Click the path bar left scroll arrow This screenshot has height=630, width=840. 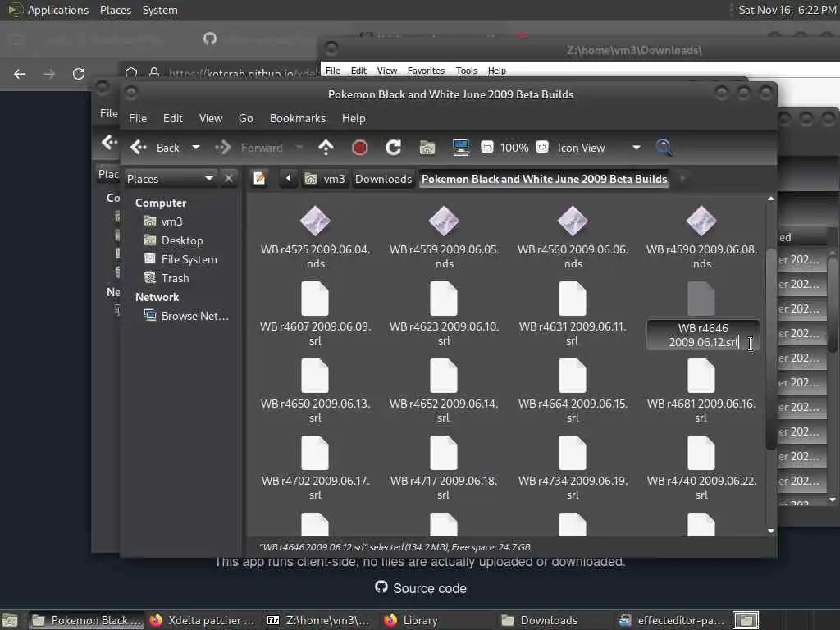(288, 178)
